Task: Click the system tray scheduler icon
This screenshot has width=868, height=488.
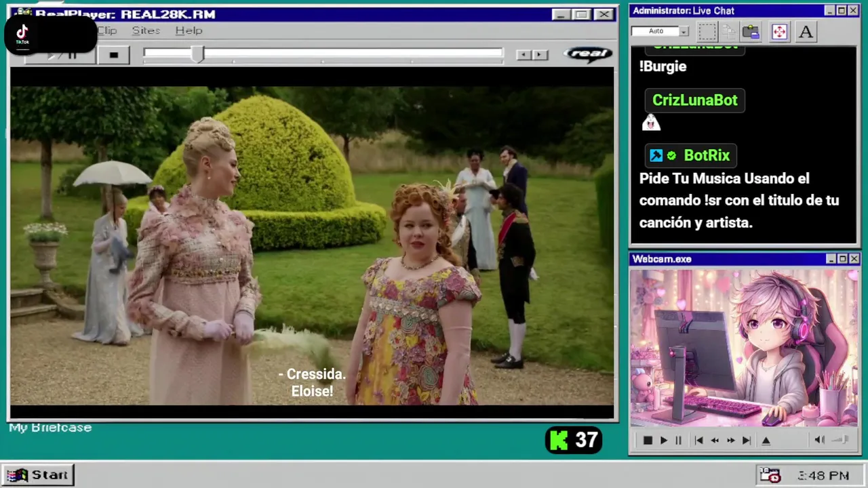Action: (x=770, y=475)
